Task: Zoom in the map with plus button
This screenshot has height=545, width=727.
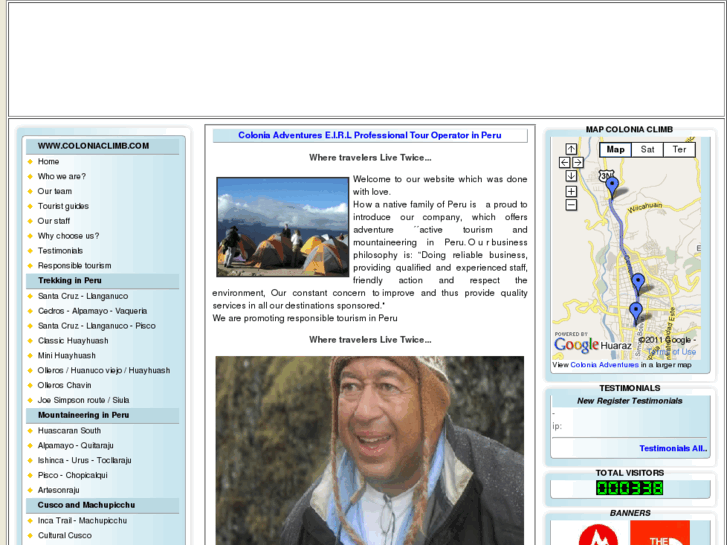Action: (x=571, y=191)
